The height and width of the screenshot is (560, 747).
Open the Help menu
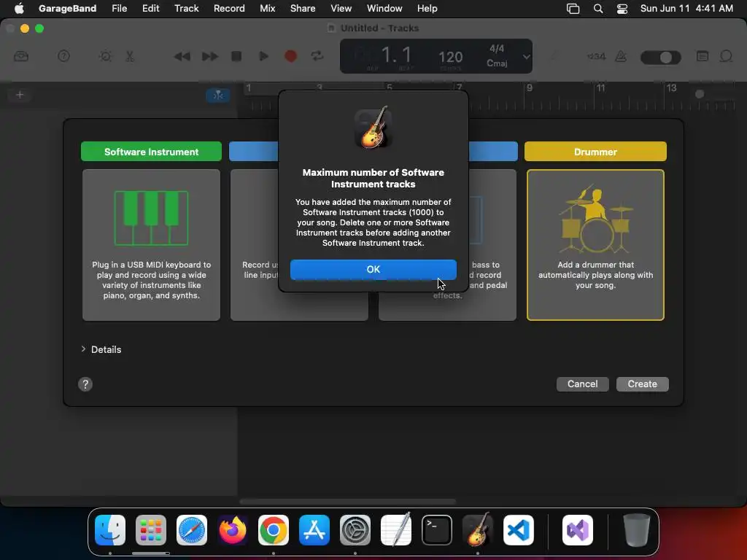(x=427, y=8)
